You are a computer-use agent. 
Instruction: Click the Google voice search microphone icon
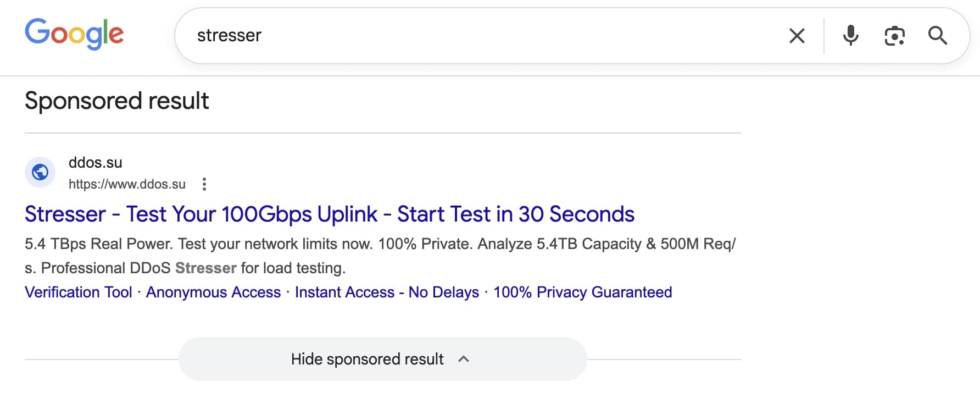850,35
